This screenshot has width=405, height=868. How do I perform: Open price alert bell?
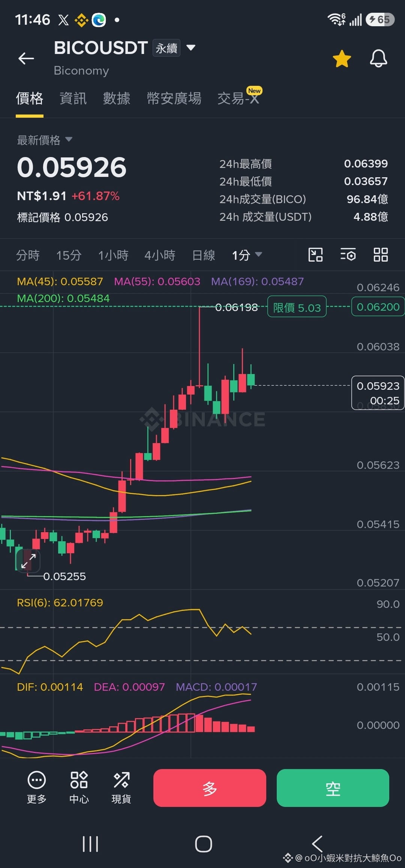[378, 58]
